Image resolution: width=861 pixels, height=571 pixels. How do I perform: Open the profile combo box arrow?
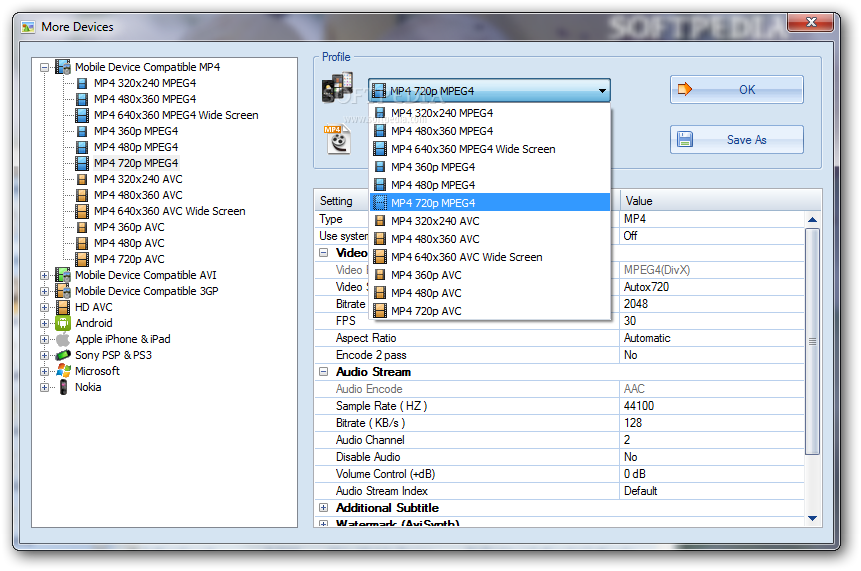(x=602, y=91)
